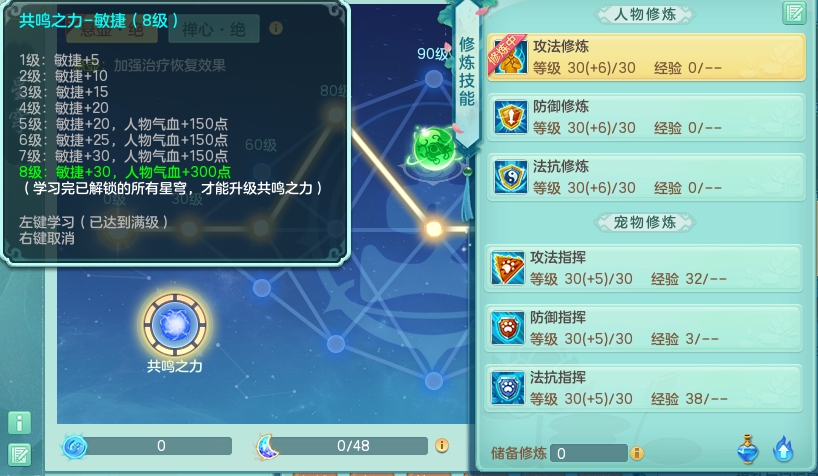
Task: Select the 防御修炼 training row
Action: [x=646, y=117]
